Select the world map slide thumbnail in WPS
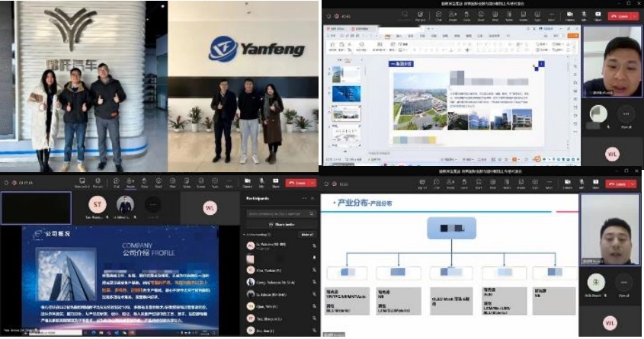Viewport: 644px width, 339px height. click(346, 133)
